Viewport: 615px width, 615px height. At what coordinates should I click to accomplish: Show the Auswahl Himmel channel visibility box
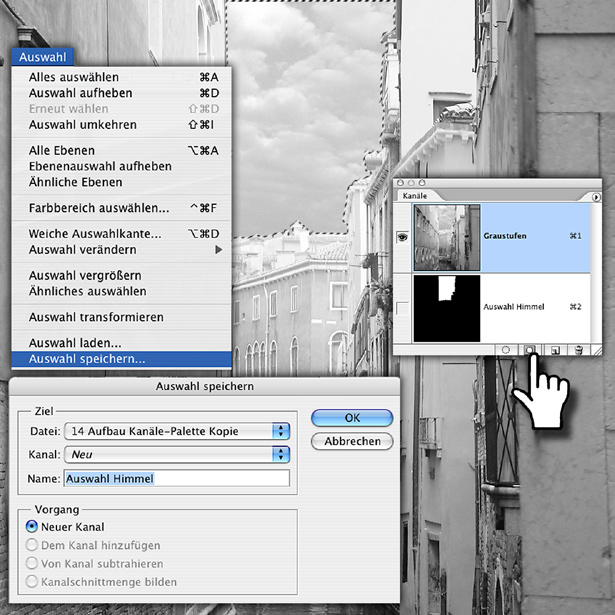pos(402,308)
